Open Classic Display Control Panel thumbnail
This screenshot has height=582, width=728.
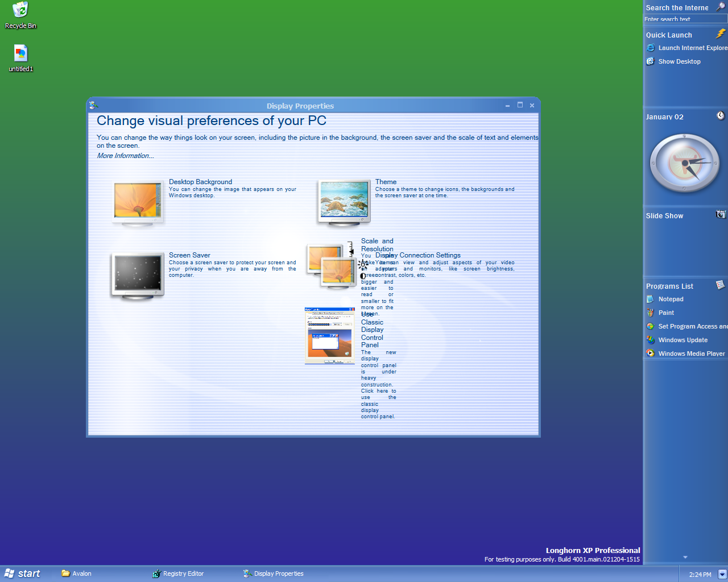(330, 335)
